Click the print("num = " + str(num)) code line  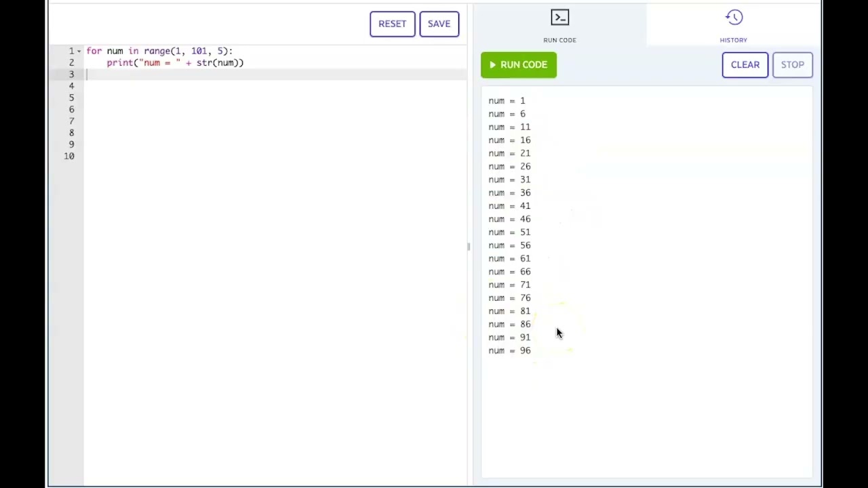tap(175, 62)
